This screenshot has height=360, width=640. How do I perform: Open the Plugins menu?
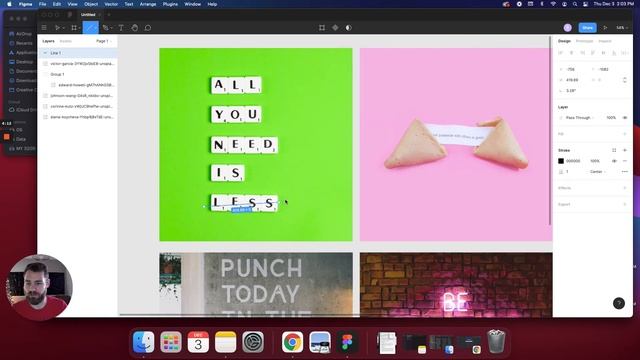[x=170, y=4]
